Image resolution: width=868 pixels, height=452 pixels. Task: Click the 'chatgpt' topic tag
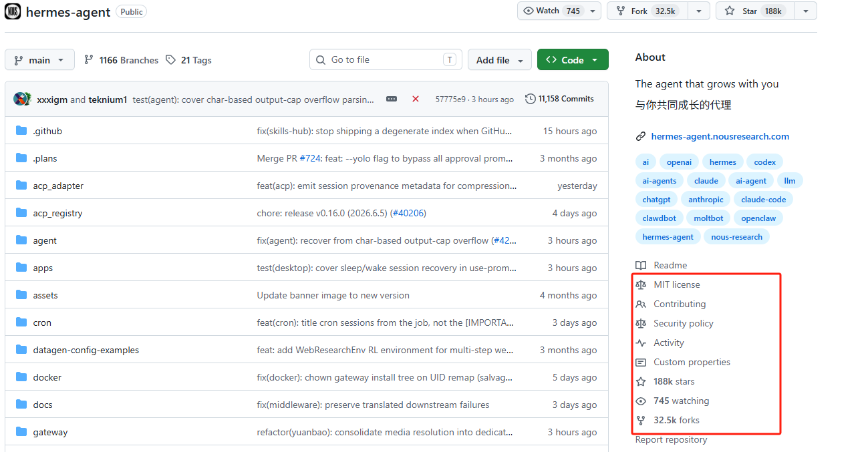[656, 200]
